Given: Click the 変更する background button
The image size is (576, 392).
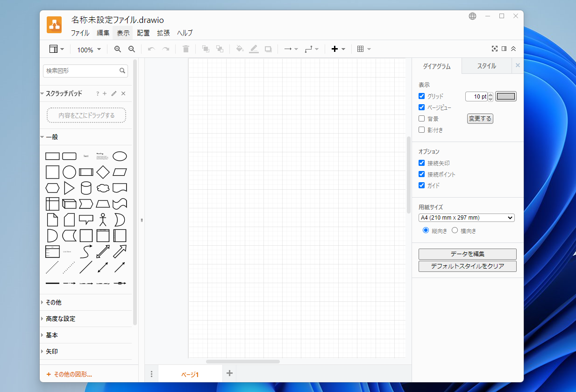Looking at the screenshot, I should pyautogui.click(x=480, y=119).
